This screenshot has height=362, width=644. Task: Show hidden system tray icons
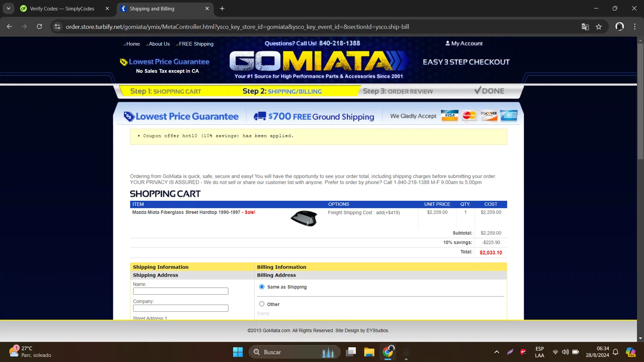point(497,352)
